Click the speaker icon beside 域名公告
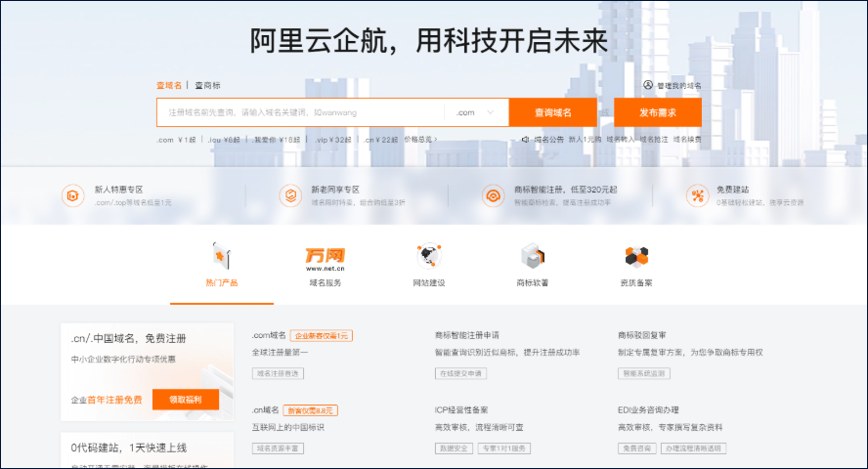This screenshot has width=868, height=469. (x=525, y=140)
